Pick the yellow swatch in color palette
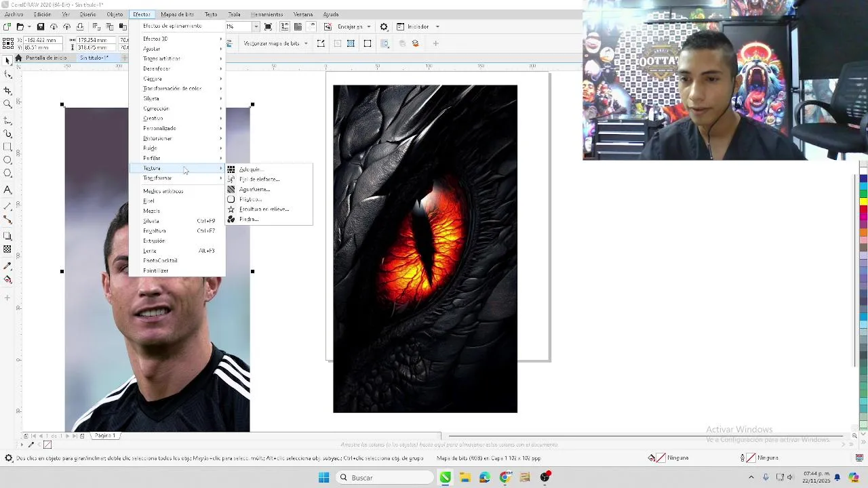This screenshot has height=488, width=868. coord(863,201)
